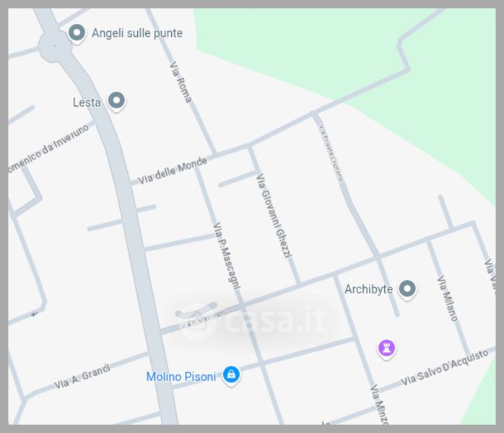Screen dimensions: 504x433
Task: Click the Via A. Grandi street label
Action: tap(82, 377)
